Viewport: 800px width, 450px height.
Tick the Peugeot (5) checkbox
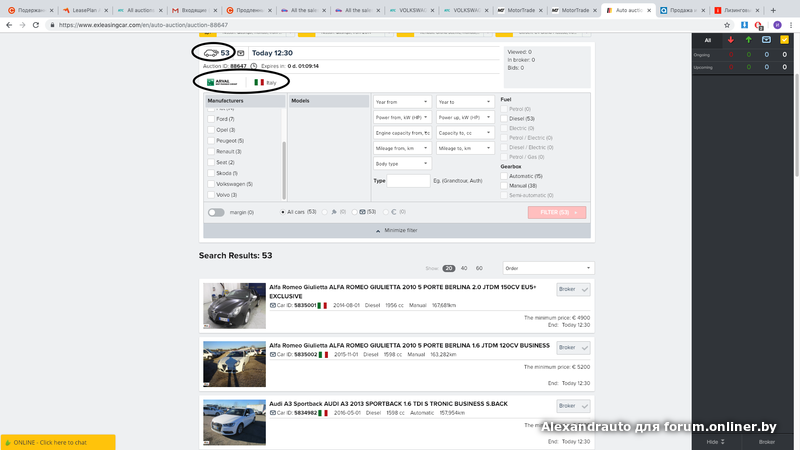click(211, 140)
